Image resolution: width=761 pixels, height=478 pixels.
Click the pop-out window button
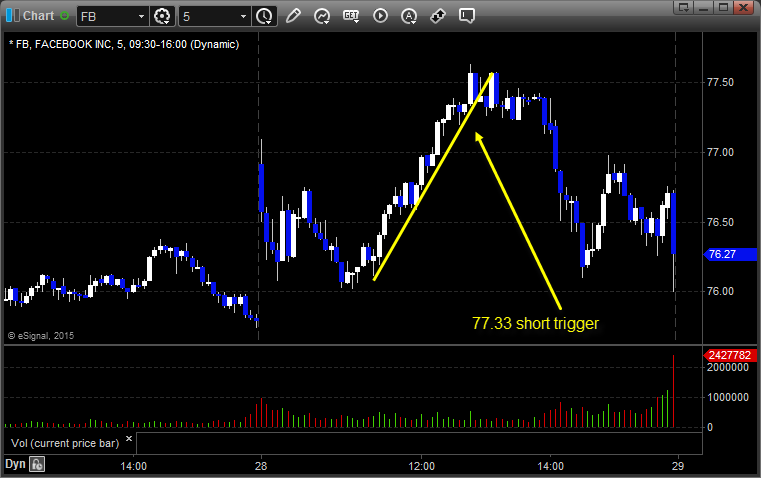click(684, 7)
